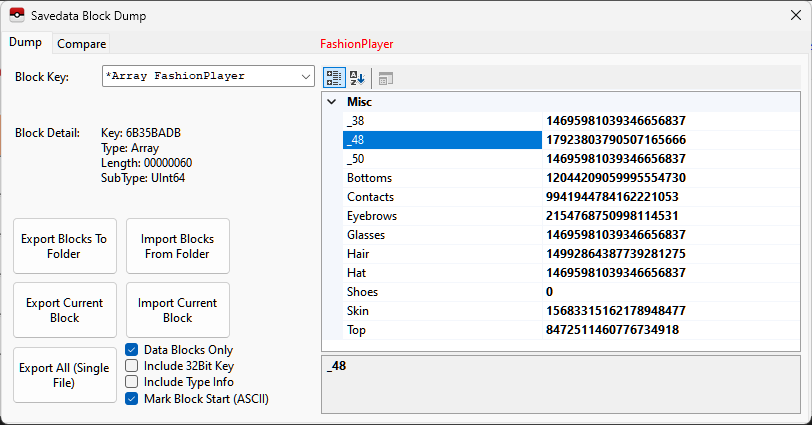
Task: Click the SubType: UInt64 detail text
Action: point(143,178)
